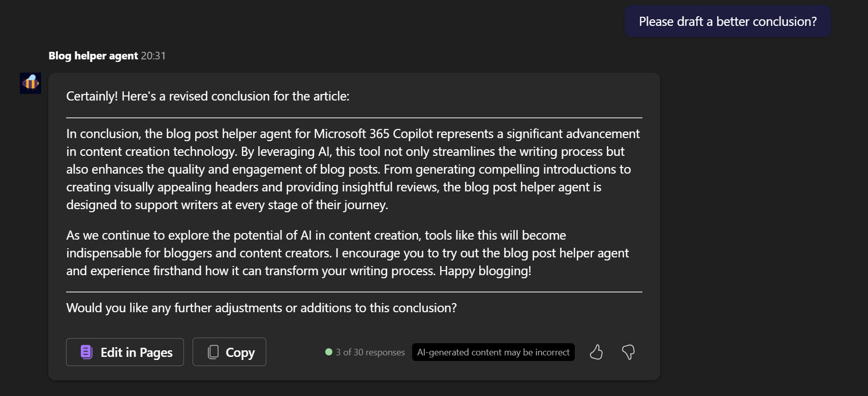Click the thumbs up feedback icon
Screen dimensions: 868x396
point(596,352)
